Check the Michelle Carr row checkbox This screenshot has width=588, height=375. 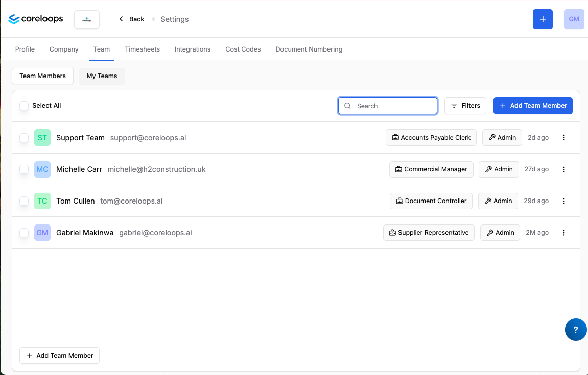pos(24,169)
